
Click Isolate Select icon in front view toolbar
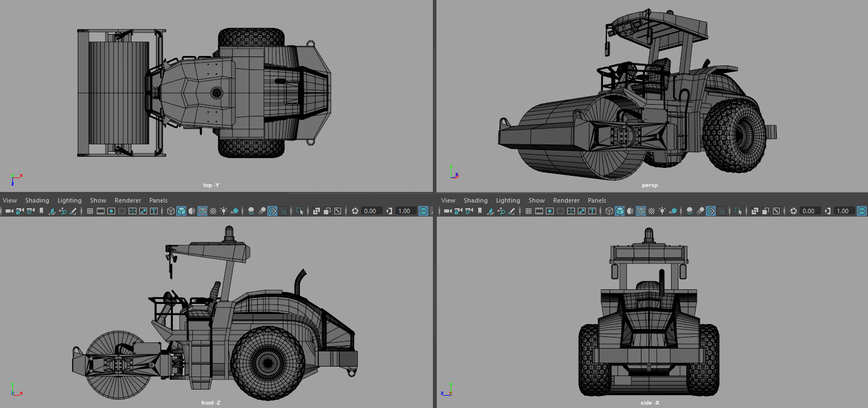(x=300, y=211)
